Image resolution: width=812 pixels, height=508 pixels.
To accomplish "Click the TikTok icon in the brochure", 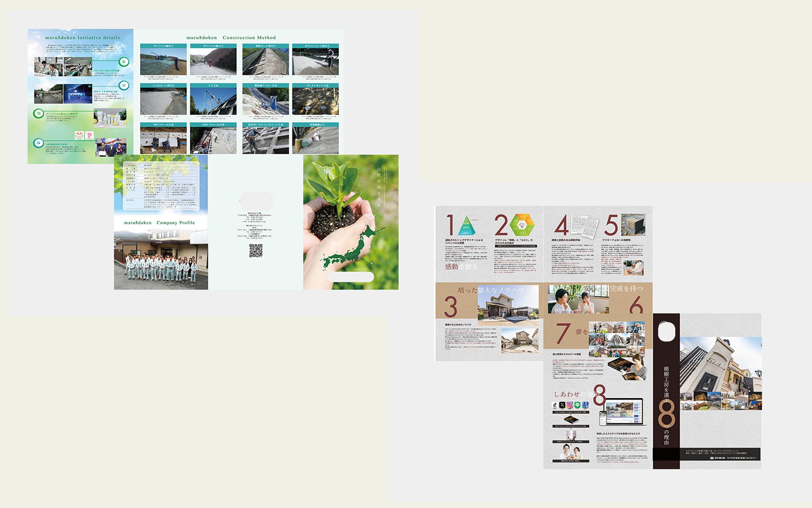I will (555, 405).
